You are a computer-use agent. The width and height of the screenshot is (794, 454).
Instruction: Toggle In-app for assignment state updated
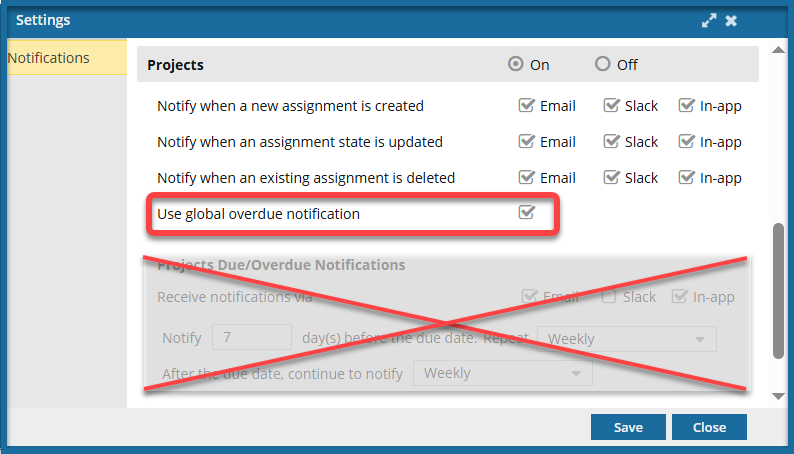tap(686, 141)
